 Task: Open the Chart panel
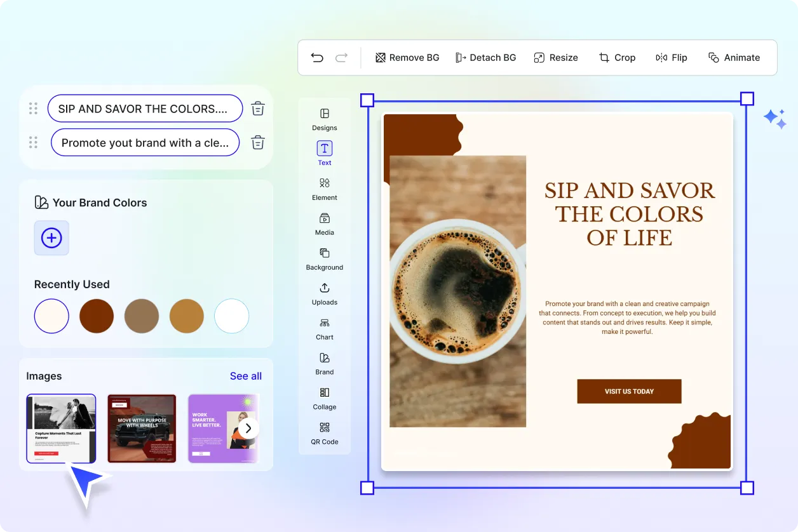tap(324, 330)
